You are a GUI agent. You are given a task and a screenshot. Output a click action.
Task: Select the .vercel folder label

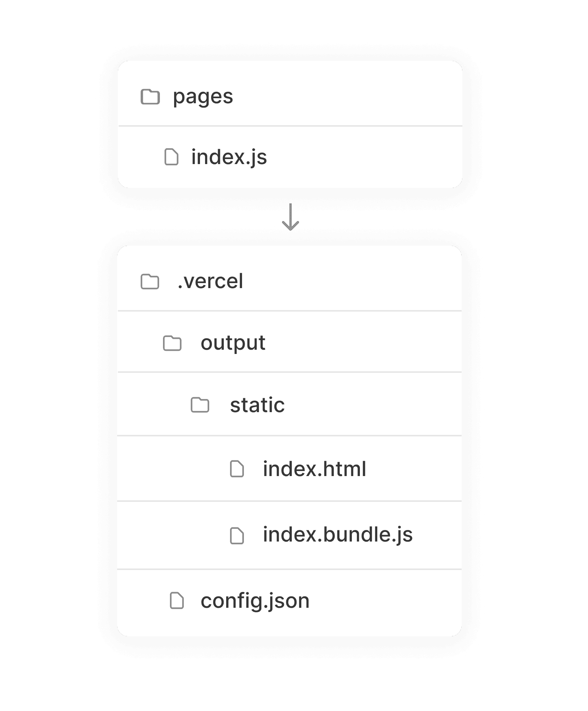[x=210, y=281]
